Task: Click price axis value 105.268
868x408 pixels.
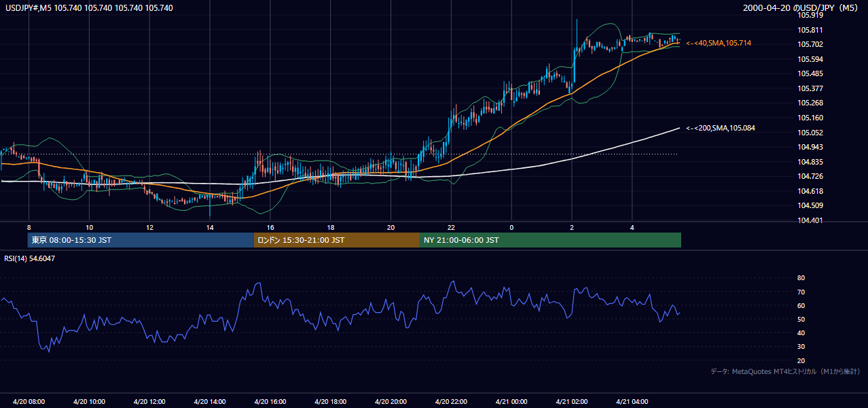Action: pyautogui.click(x=810, y=103)
